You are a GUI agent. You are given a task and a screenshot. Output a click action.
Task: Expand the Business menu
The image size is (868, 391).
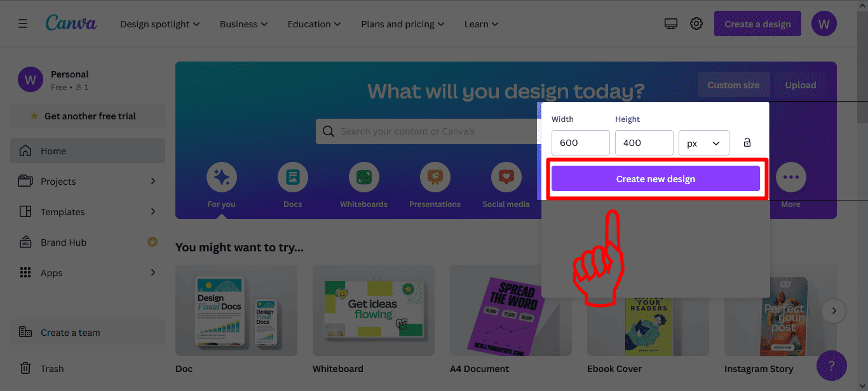point(244,24)
